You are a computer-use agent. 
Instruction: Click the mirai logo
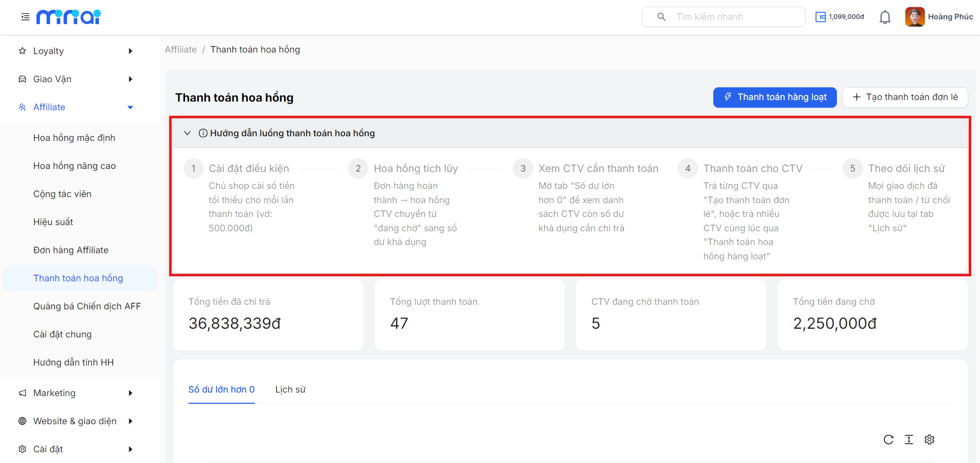pos(68,17)
